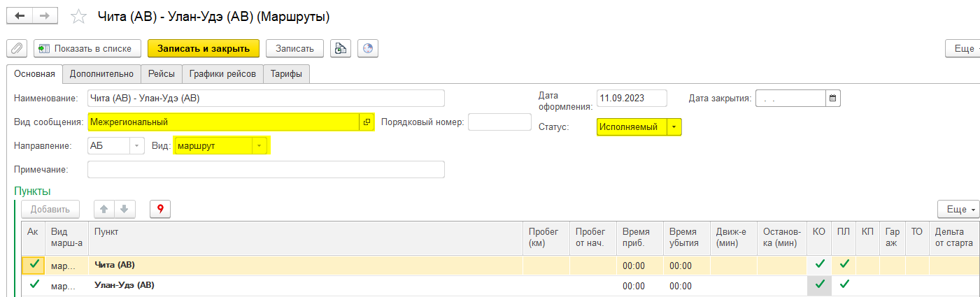Image resolution: width=980 pixels, height=297 pixels.
Task: Click into the Примечание text field
Action: pos(266,170)
